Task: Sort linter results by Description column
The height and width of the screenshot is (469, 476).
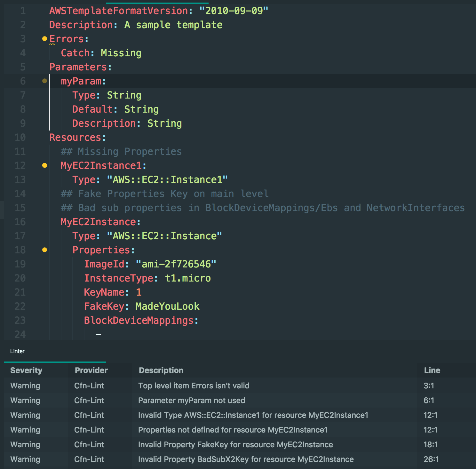Action: pyautogui.click(x=161, y=370)
